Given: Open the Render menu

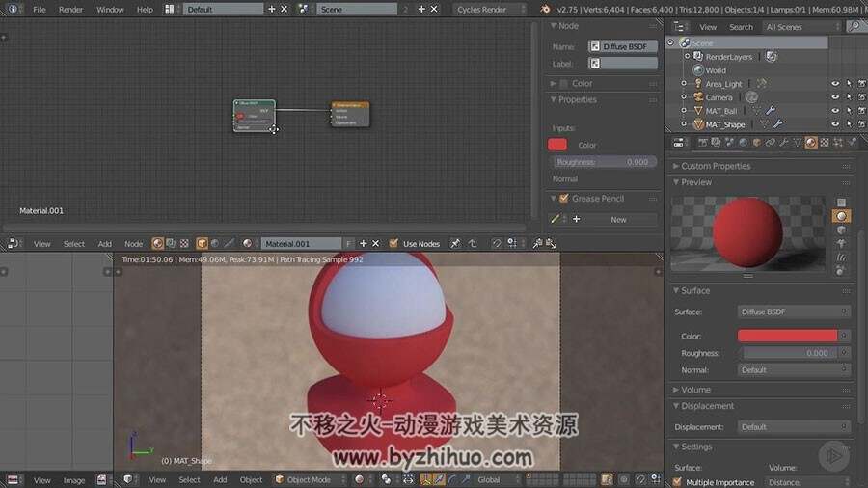Looking at the screenshot, I should point(70,10).
